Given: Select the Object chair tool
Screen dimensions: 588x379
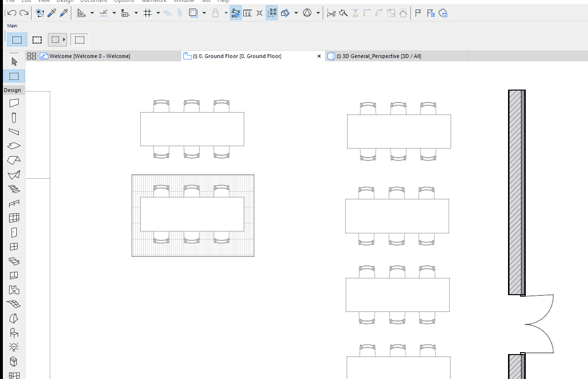Looking at the screenshot, I should click(14, 333).
